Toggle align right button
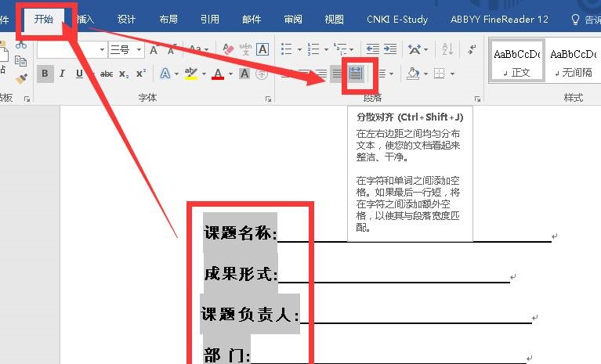601x364 pixels. [x=321, y=73]
